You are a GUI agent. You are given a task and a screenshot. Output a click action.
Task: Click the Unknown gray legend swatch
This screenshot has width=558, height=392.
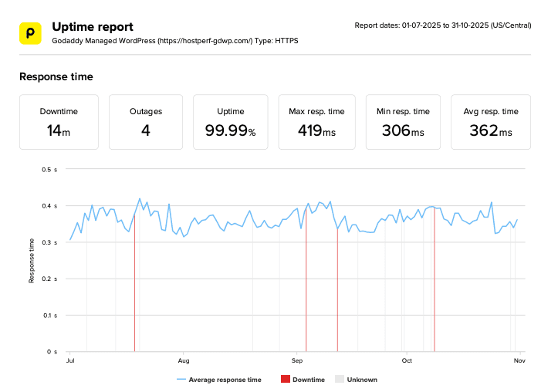tap(339, 380)
